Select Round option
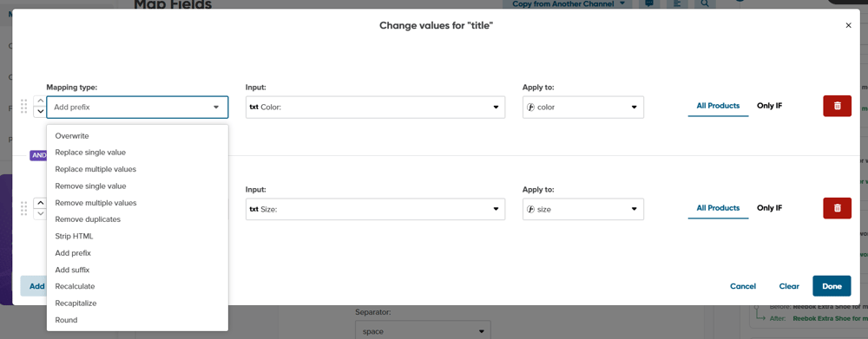The width and height of the screenshot is (868, 339). click(137, 320)
